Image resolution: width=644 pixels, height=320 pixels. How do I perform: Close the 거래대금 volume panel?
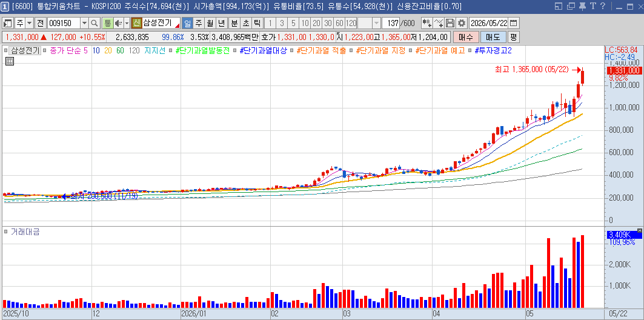click(639, 230)
